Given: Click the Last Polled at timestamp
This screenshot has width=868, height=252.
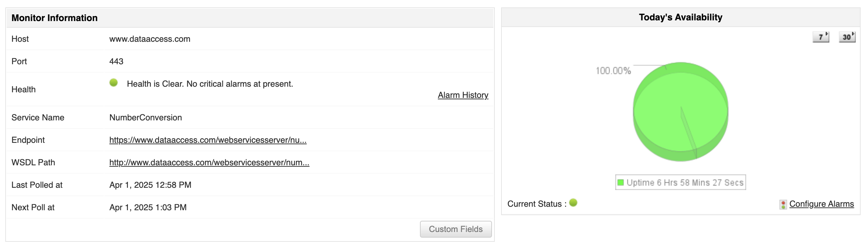Looking at the screenshot, I should pos(150,185).
